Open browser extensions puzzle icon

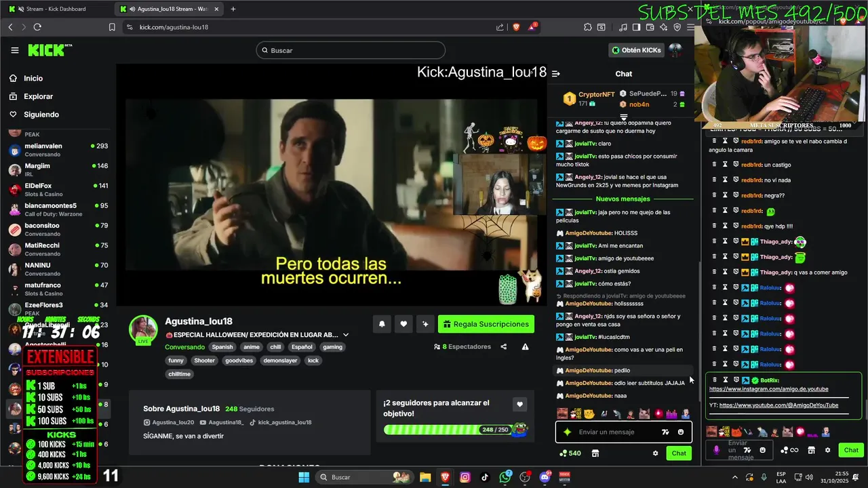point(587,27)
